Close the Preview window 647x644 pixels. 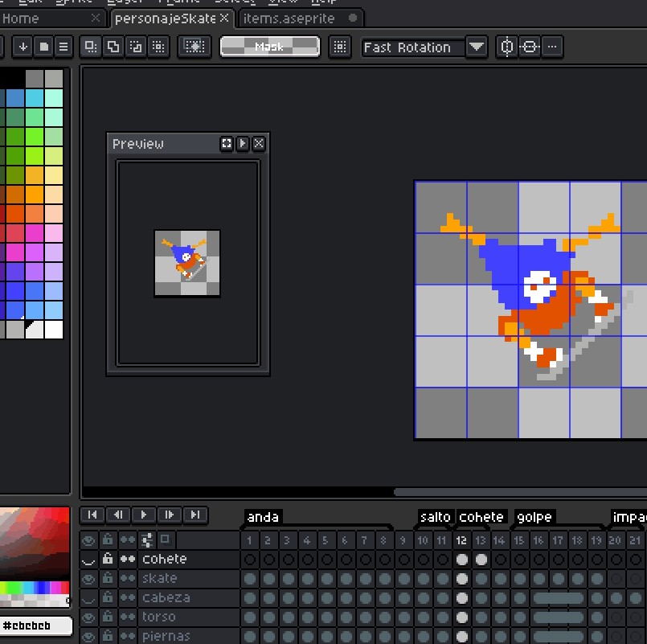[x=259, y=143]
